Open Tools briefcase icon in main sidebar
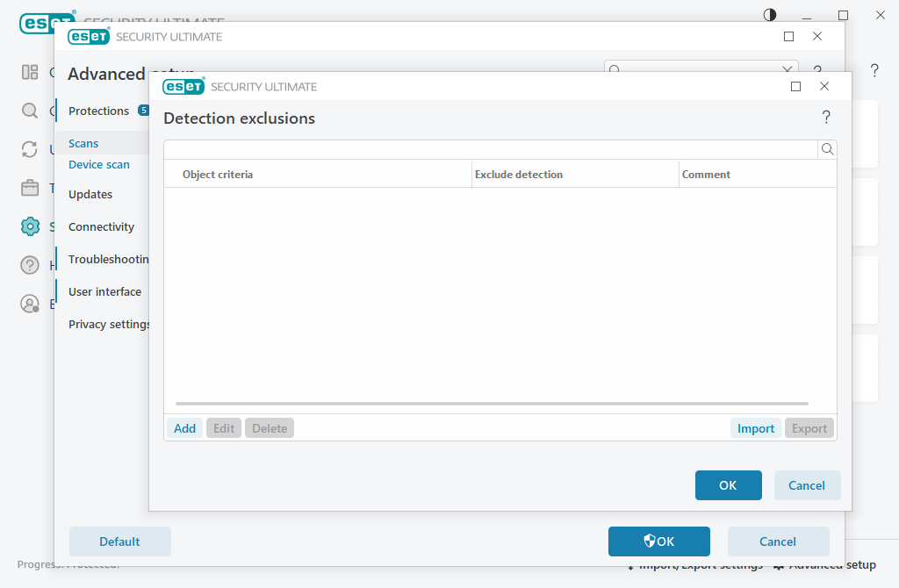The image size is (899, 588). (x=30, y=188)
